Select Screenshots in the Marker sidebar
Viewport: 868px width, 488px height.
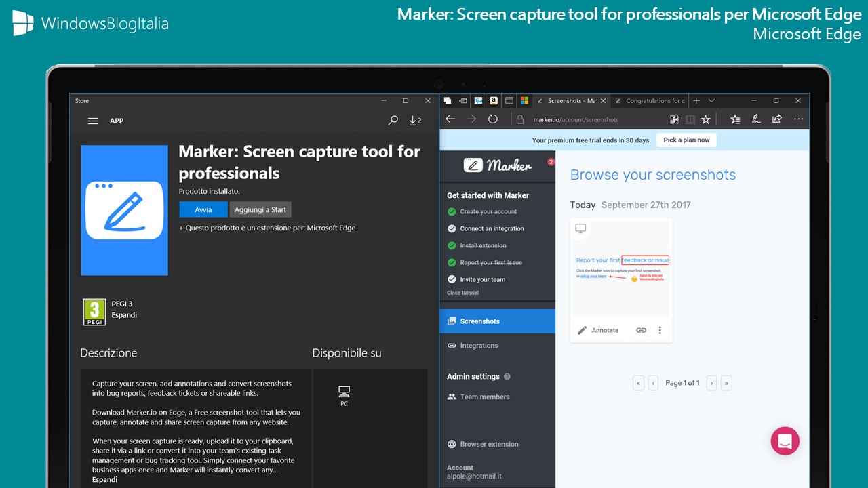click(497, 321)
